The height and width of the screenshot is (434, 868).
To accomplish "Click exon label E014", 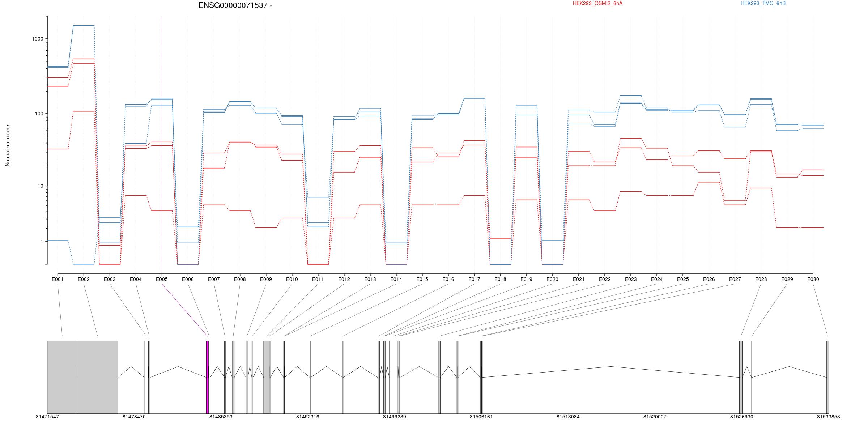I will (396, 279).
